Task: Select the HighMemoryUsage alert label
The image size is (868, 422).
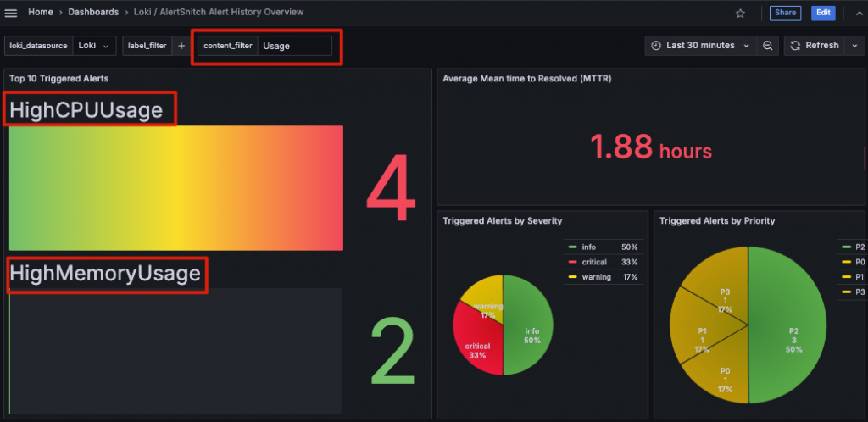Action: click(105, 274)
